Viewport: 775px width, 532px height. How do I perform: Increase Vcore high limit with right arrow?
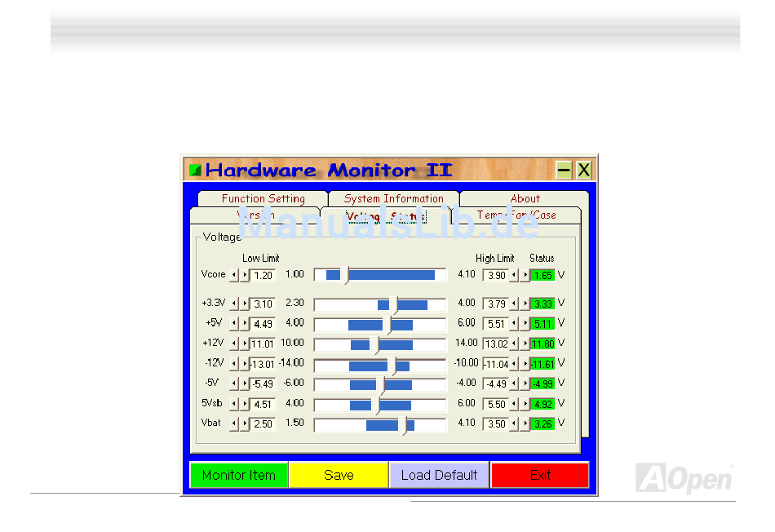click(525, 275)
